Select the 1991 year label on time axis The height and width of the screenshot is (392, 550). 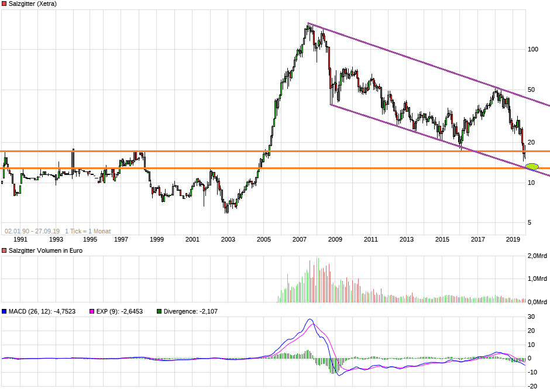pos(20,239)
